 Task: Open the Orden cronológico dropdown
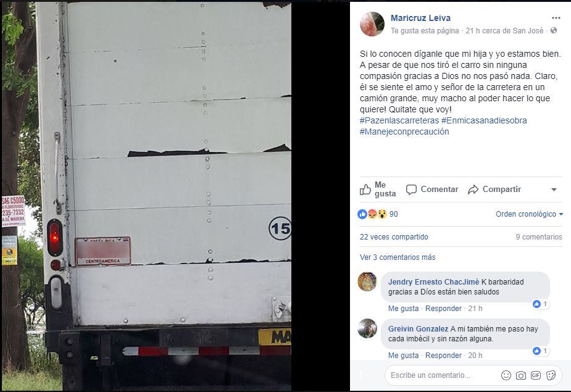[529, 214]
